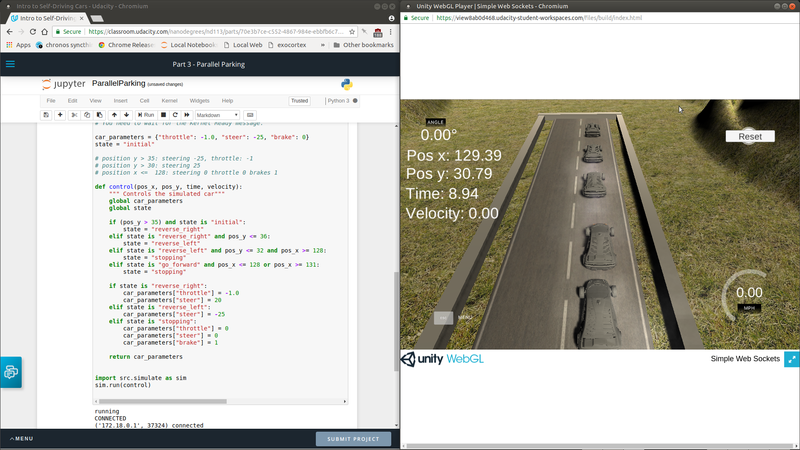Open the Jupyter Cell menu

click(144, 101)
